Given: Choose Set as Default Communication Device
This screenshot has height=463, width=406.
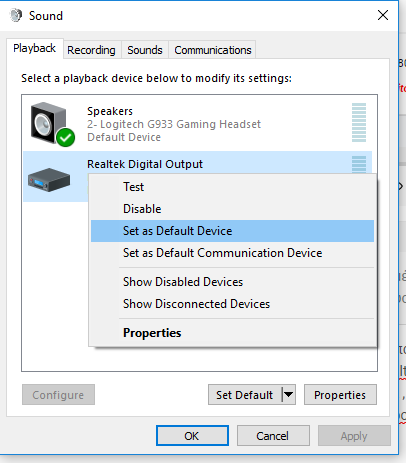Looking at the screenshot, I should tap(232, 253).
